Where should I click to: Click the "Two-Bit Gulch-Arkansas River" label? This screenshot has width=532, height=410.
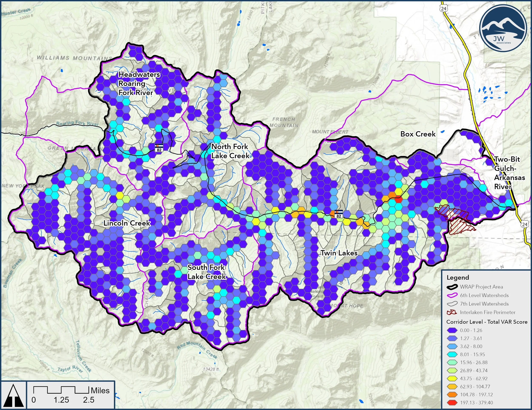509,173
